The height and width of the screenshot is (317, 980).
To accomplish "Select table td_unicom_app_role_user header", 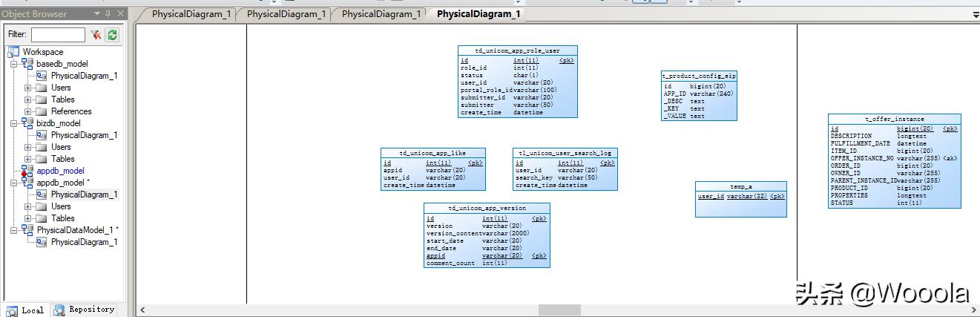I will click(517, 50).
